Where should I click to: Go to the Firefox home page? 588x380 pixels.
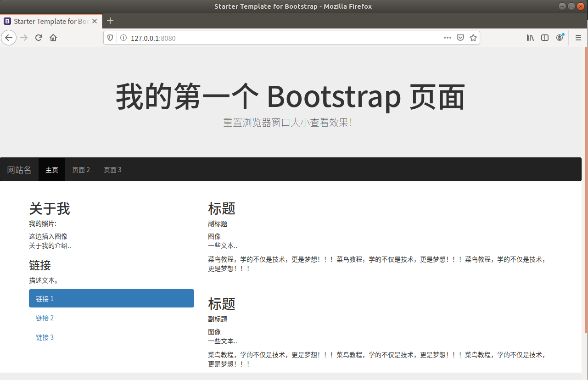(x=53, y=38)
